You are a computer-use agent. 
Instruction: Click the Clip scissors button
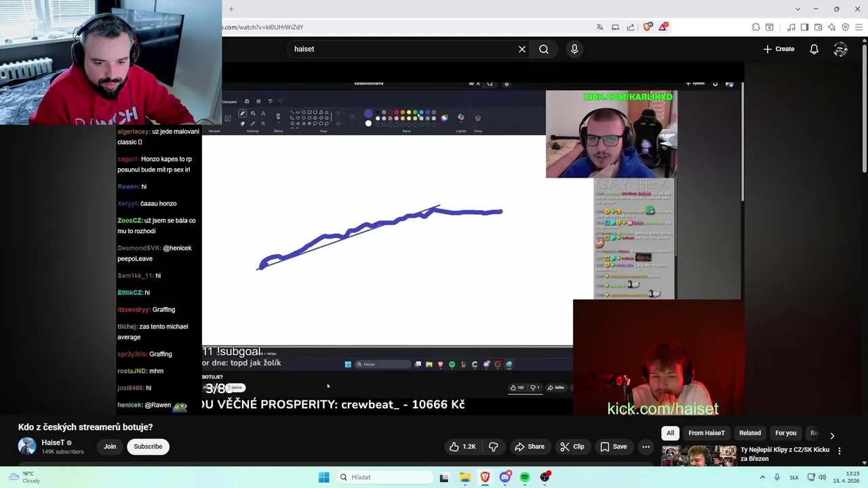coord(572,447)
